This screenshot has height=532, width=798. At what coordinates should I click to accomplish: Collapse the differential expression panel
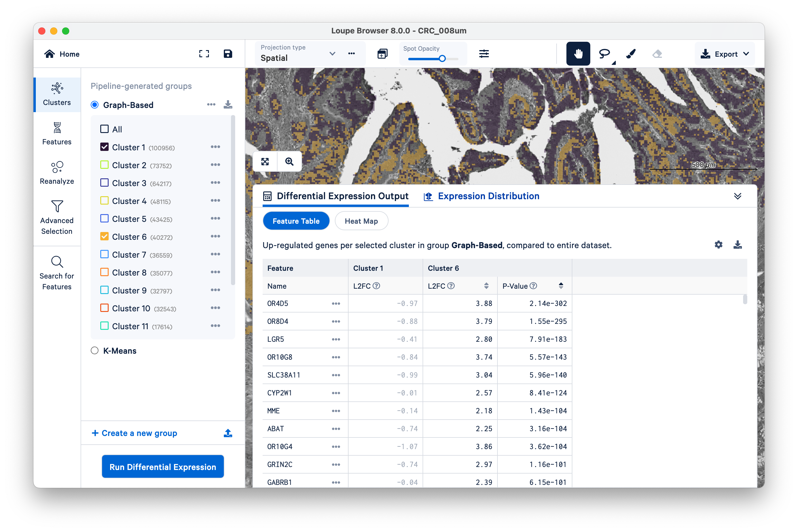(x=737, y=196)
